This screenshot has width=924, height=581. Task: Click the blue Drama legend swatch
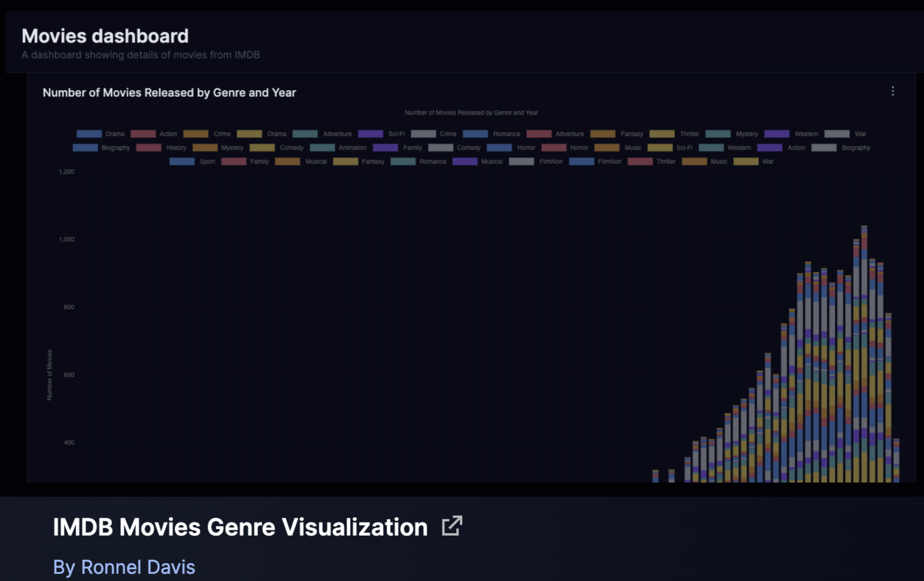click(x=89, y=134)
